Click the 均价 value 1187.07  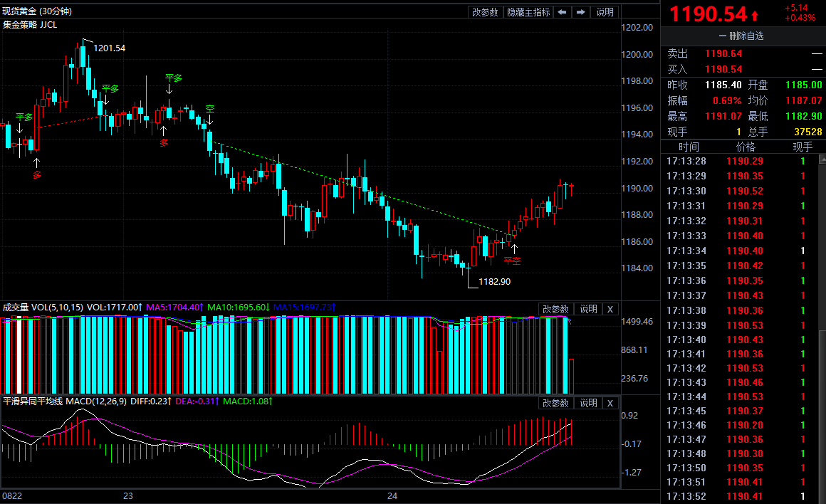(x=803, y=100)
